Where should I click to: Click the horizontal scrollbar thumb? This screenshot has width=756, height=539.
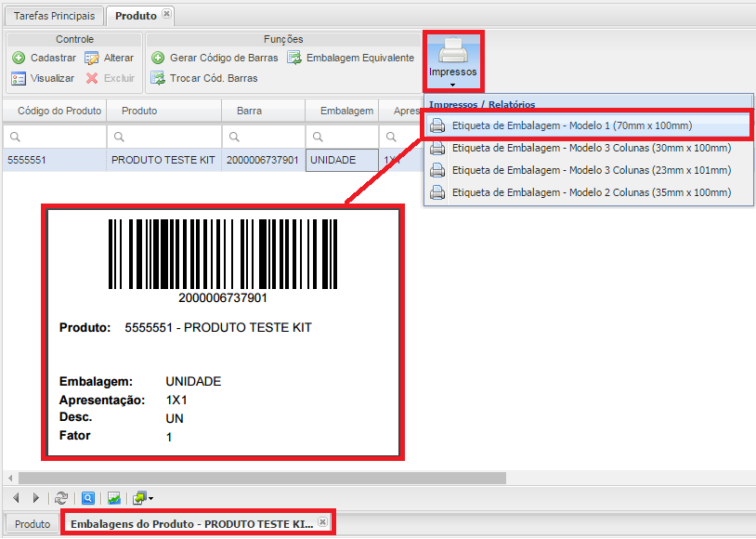click(x=262, y=479)
